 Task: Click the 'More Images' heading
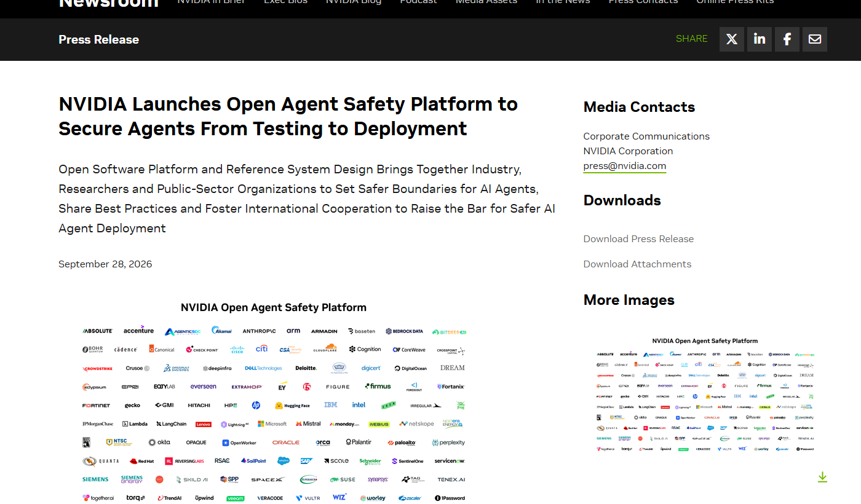(x=629, y=300)
